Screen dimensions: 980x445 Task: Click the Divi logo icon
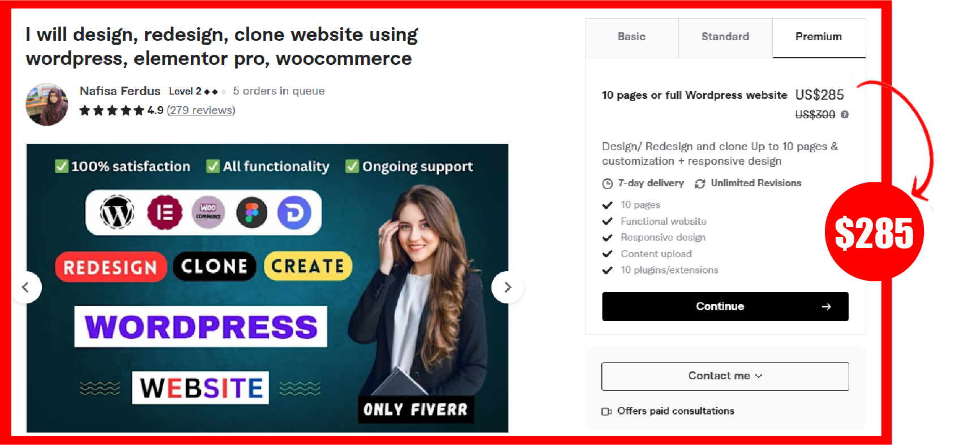pyautogui.click(x=294, y=212)
